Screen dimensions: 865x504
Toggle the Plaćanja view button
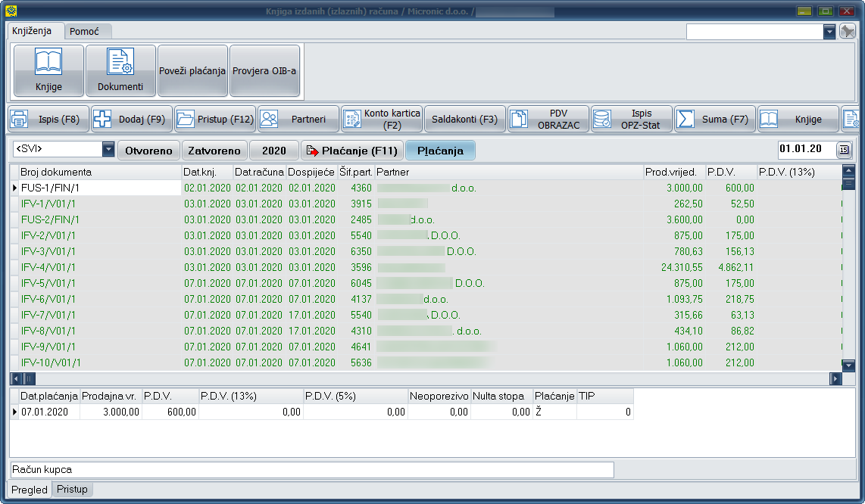pos(440,151)
